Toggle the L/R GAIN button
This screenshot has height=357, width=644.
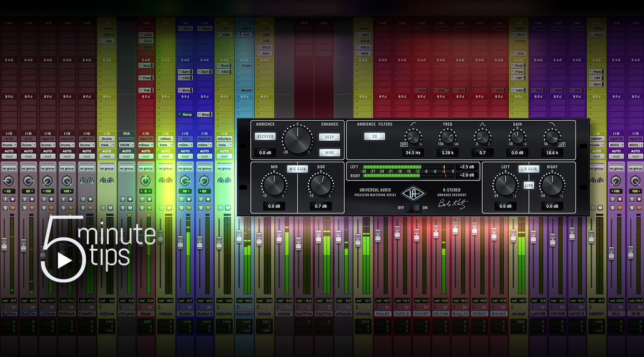[529, 169]
